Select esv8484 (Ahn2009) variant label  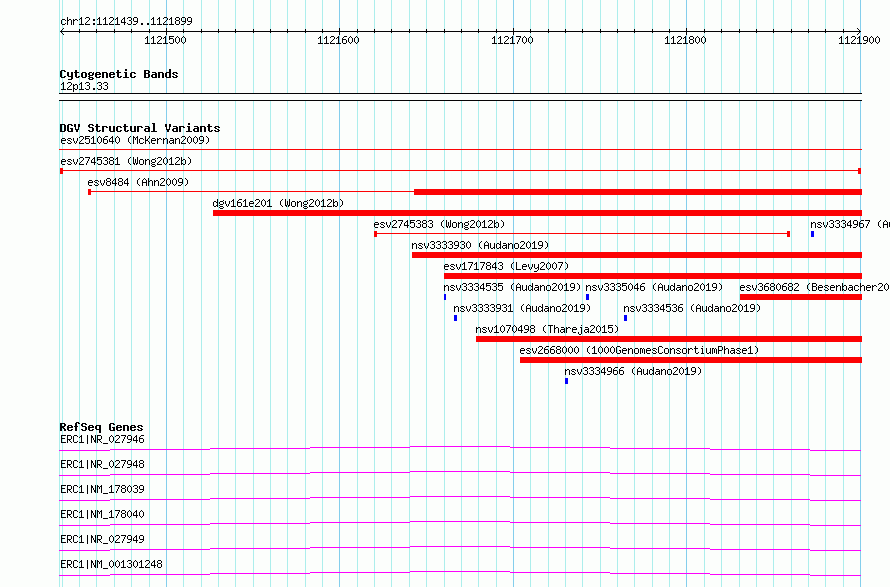[x=138, y=182]
